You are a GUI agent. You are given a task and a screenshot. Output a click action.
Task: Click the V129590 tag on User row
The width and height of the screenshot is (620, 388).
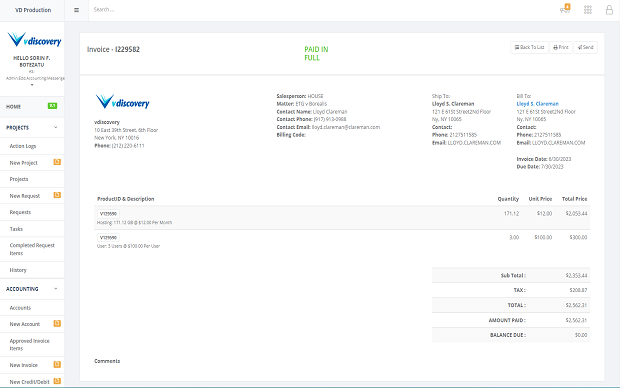point(108,237)
